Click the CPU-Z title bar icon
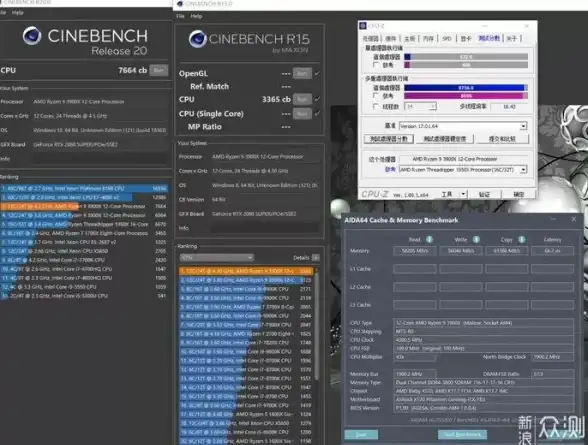Image resolution: width=588 pixels, height=445 pixels. (x=363, y=25)
